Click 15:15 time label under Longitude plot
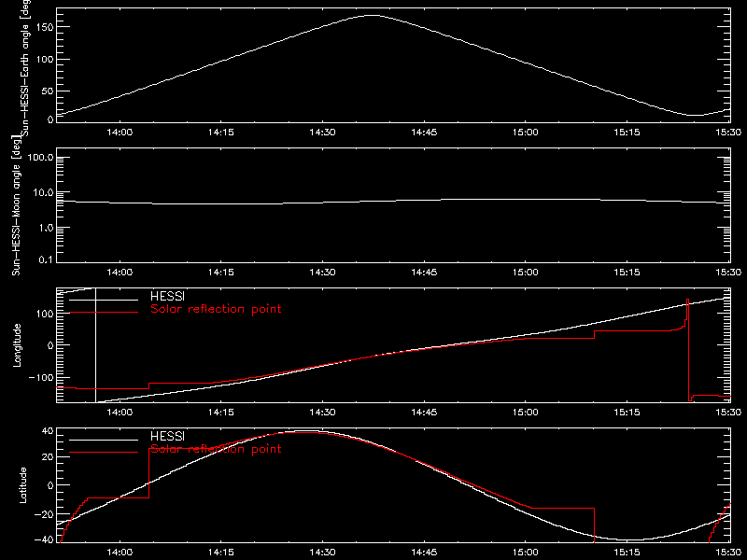The image size is (747, 560). click(627, 412)
